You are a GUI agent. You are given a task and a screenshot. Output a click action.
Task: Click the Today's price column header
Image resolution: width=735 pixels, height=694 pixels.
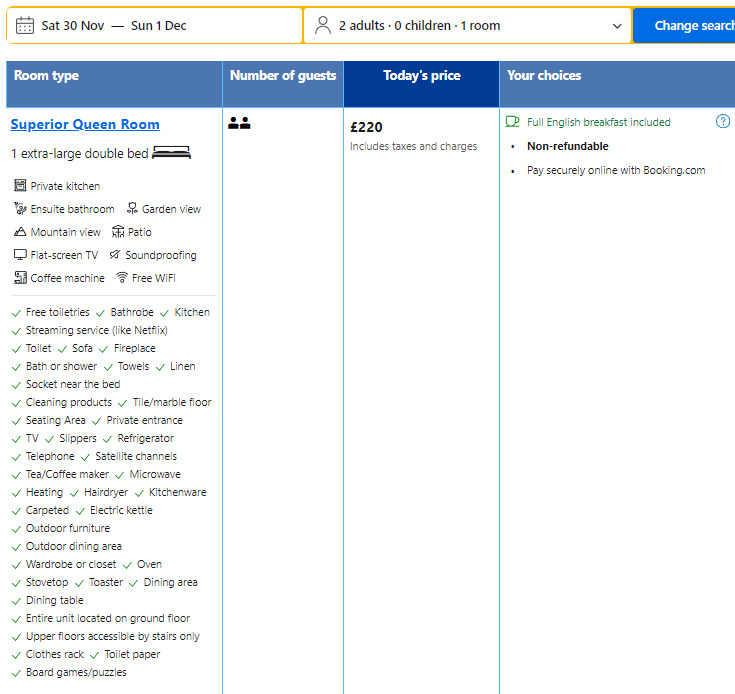coord(421,75)
